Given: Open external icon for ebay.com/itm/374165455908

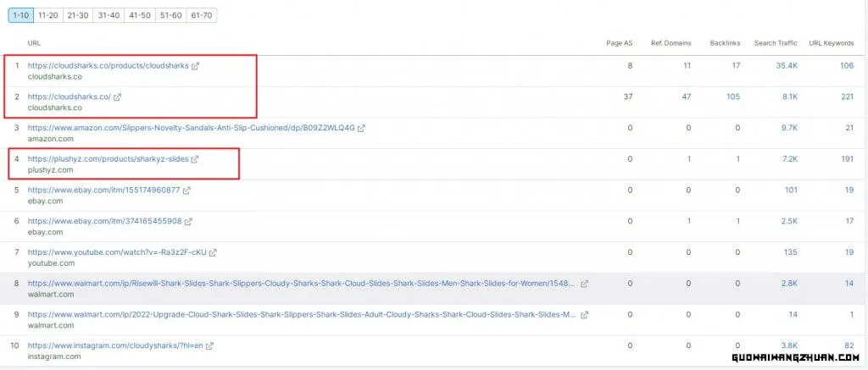Looking at the screenshot, I should 188,221.
